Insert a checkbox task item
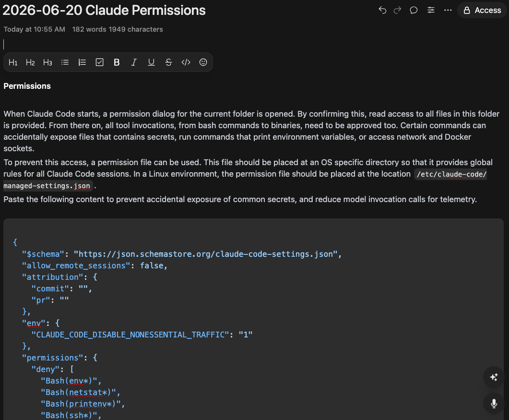This screenshot has width=509, height=420. pyautogui.click(x=100, y=62)
